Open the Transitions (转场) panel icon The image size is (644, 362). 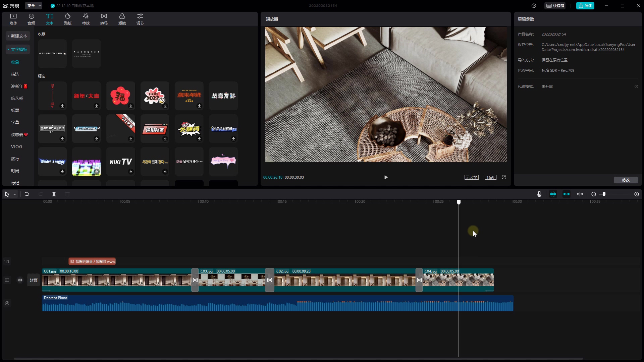pos(104,19)
